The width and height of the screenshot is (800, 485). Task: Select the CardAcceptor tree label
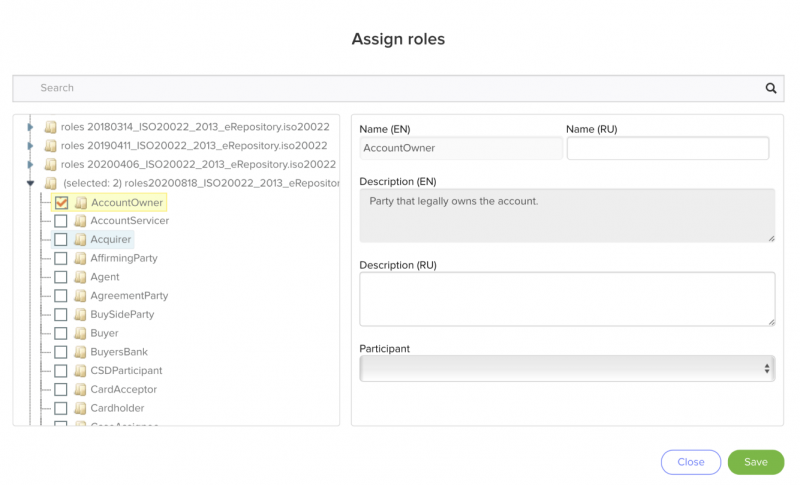pyautogui.click(x=123, y=390)
